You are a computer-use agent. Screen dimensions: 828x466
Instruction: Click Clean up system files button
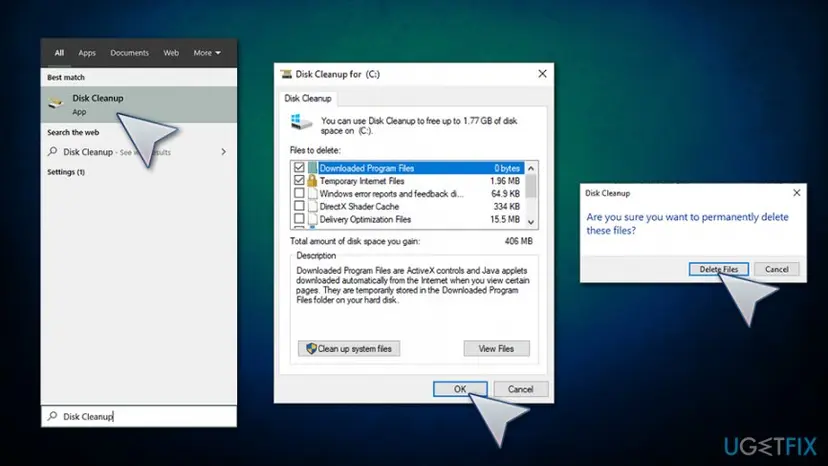point(349,349)
